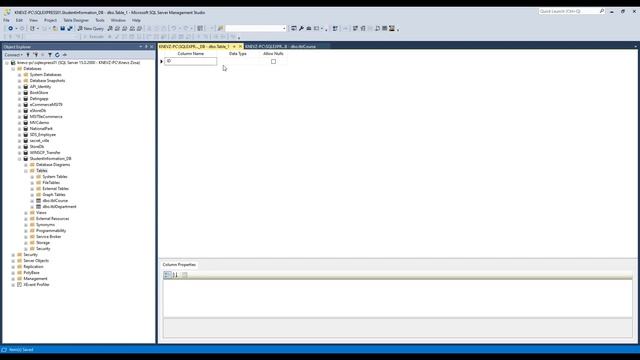Expand the dbo.tblCourse table node
640x360 pixels.
32,200
